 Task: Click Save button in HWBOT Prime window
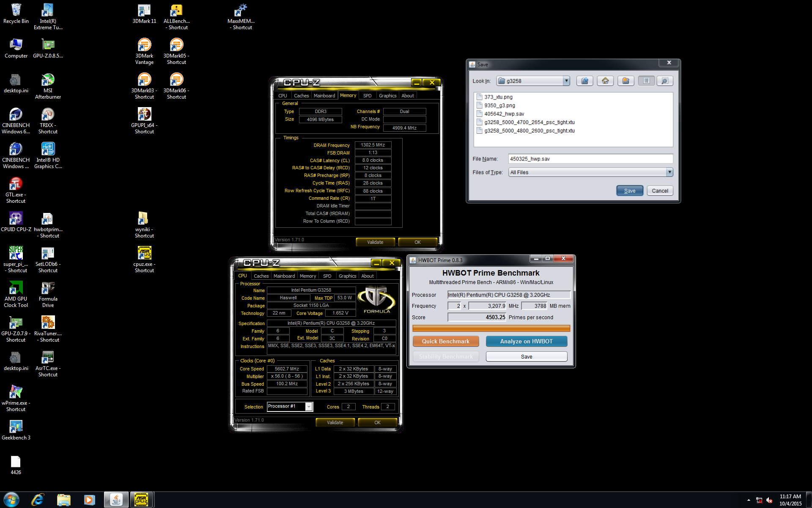[527, 356]
